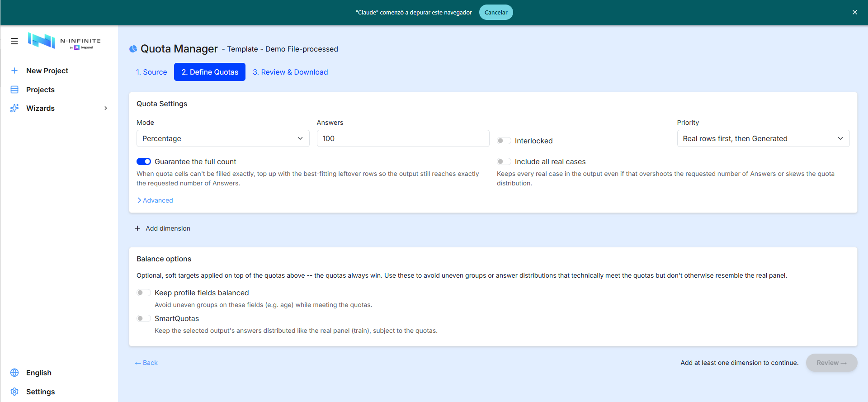Enable the SmartQuotas switch
The width and height of the screenshot is (868, 402).
pos(144,318)
